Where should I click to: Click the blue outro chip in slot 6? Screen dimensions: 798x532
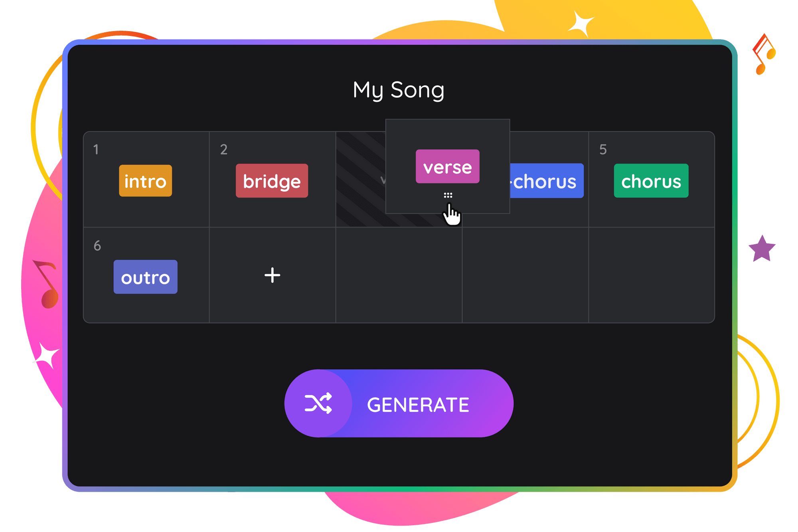145,277
